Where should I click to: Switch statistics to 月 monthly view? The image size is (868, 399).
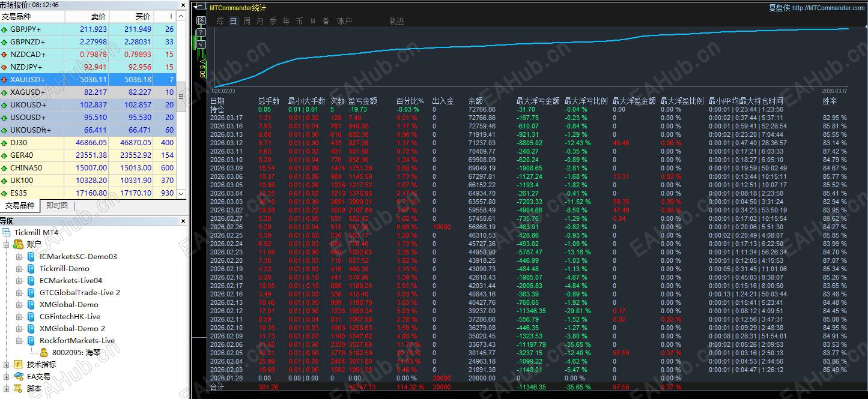pos(259,21)
